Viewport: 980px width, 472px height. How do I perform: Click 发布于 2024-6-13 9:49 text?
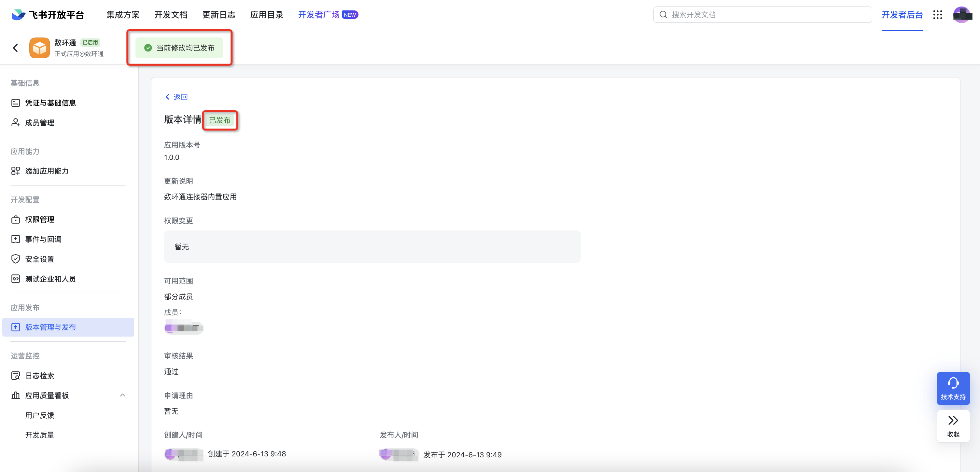click(x=463, y=454)
